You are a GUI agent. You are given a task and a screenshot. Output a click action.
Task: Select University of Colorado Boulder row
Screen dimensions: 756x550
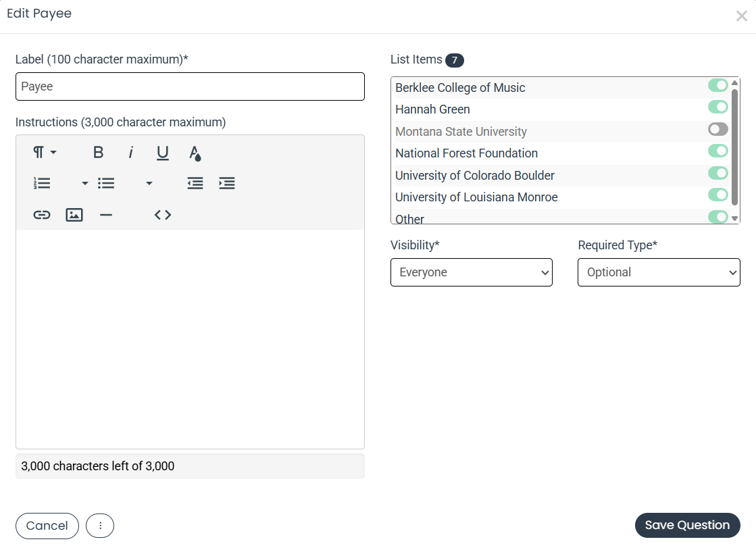(561, 176)
